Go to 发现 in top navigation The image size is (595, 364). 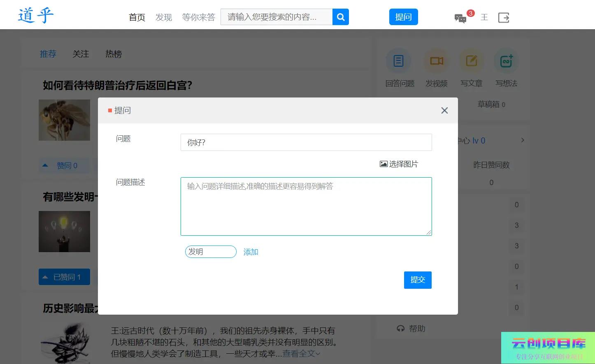(163, 17)
